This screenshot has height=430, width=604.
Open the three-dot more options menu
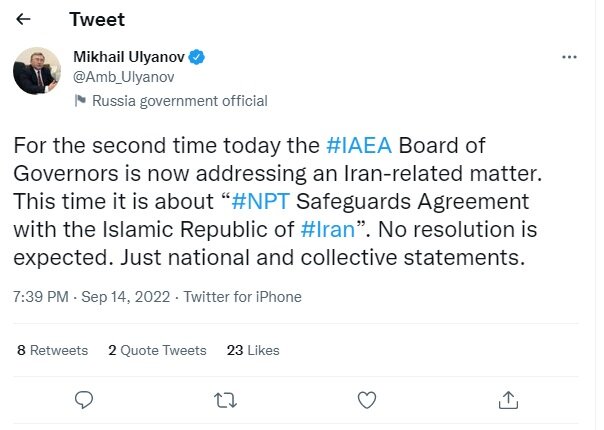(x=569, y=58)
